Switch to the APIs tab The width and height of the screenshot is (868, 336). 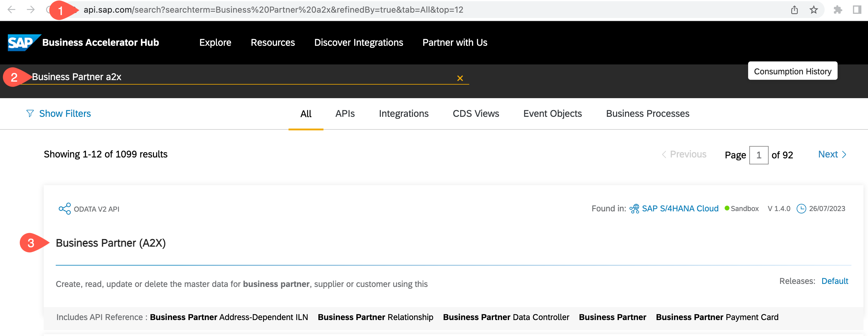coord(345,114)
